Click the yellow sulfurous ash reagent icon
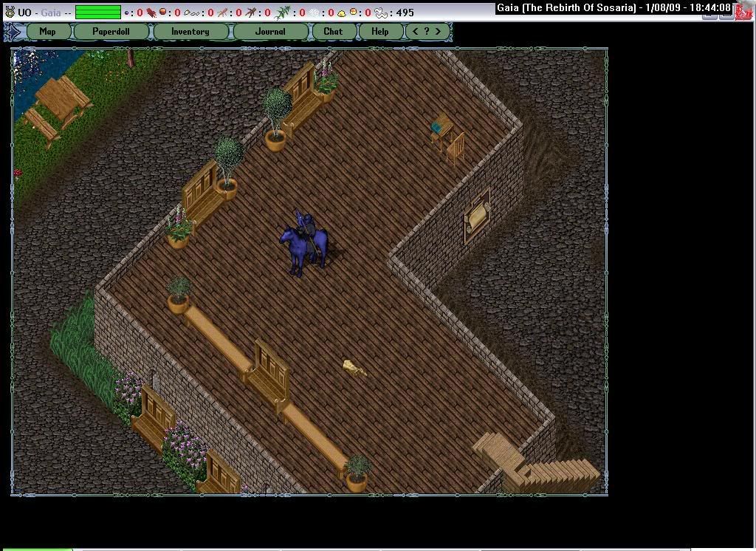The height and width of the screenshot is (551, 756). tap(342, 13)
